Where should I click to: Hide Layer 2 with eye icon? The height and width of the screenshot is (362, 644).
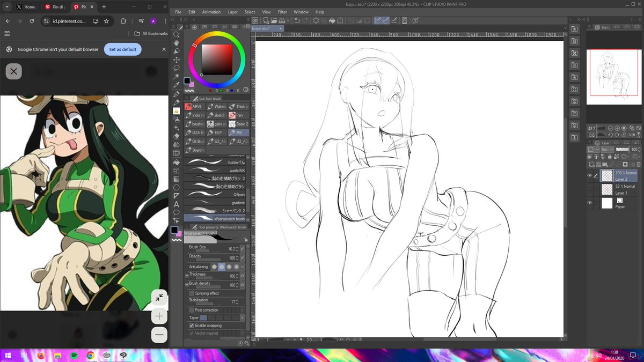(x=590, y=175)
